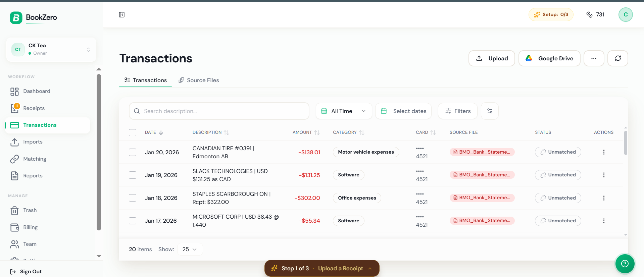Click the Select dates calendar button
Image resolution: width=644 pixels, height=277 pixels.
pos(403,111)
